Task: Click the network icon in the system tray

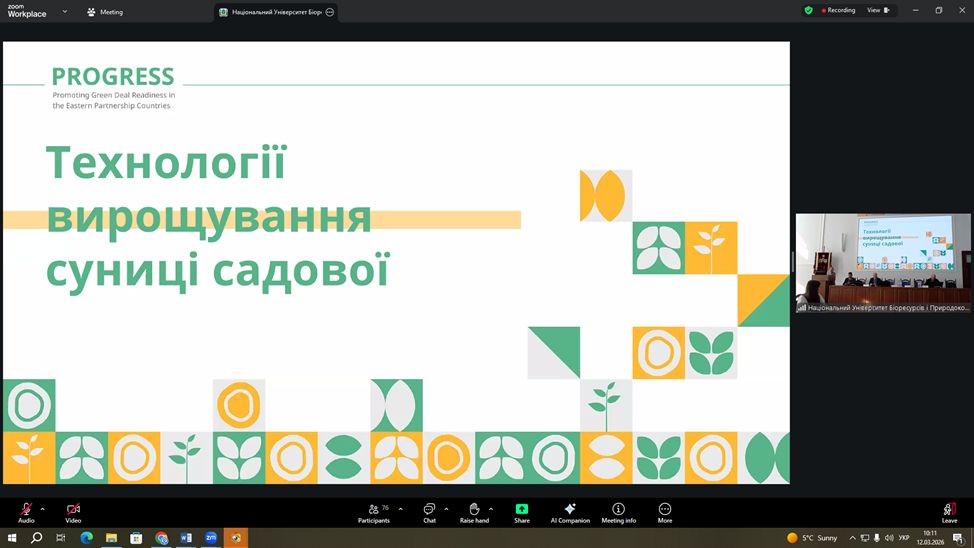Action: coord(865,538)
